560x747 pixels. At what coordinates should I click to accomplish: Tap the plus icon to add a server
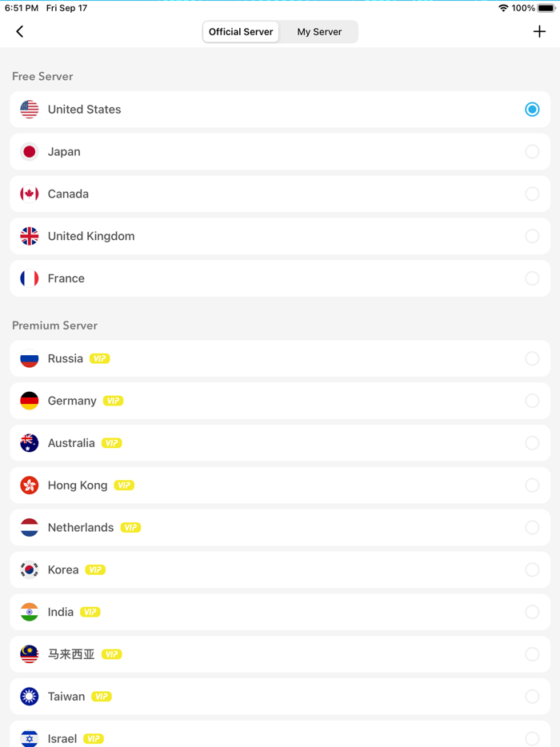point(538,31)
